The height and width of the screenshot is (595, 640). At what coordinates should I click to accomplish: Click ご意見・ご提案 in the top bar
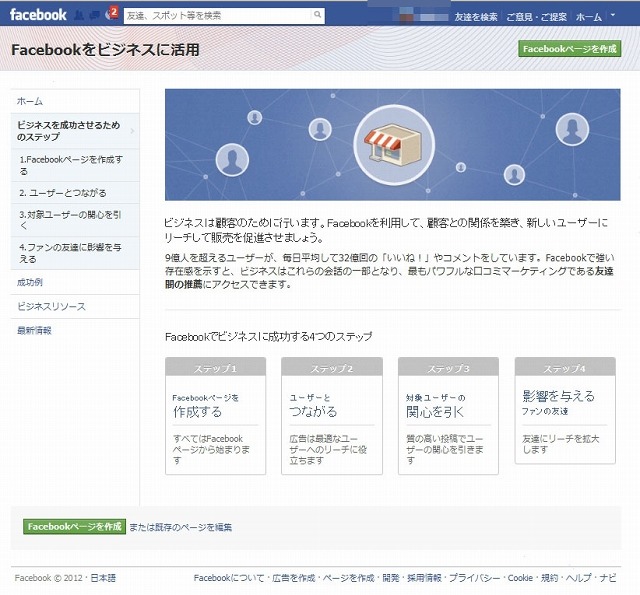536,17
